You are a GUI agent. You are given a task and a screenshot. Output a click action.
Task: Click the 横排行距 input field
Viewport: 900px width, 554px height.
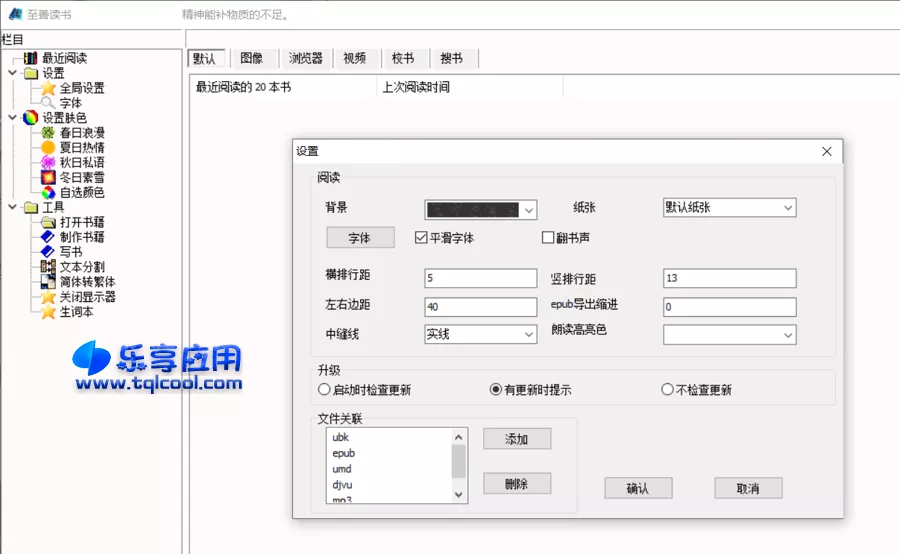(x=480, y=278)
